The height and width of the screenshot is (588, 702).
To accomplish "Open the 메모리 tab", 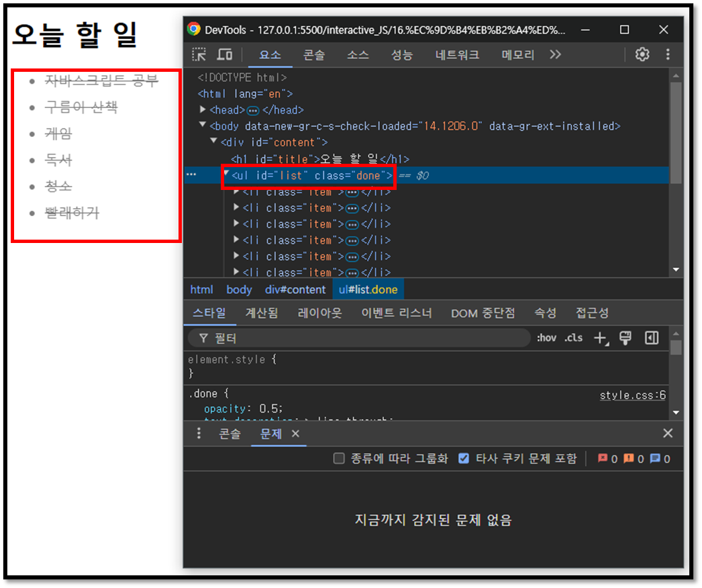I will point(517,55).
